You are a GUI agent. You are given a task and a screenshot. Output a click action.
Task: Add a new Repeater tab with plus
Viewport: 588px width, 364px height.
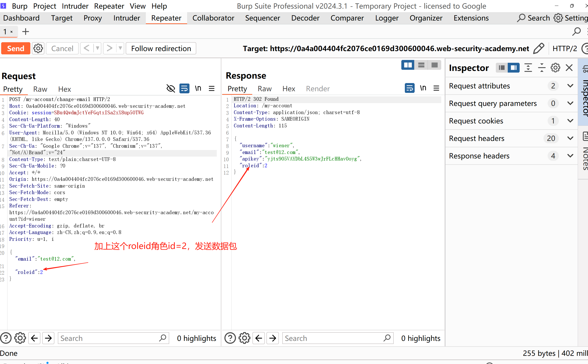(25, 31)
